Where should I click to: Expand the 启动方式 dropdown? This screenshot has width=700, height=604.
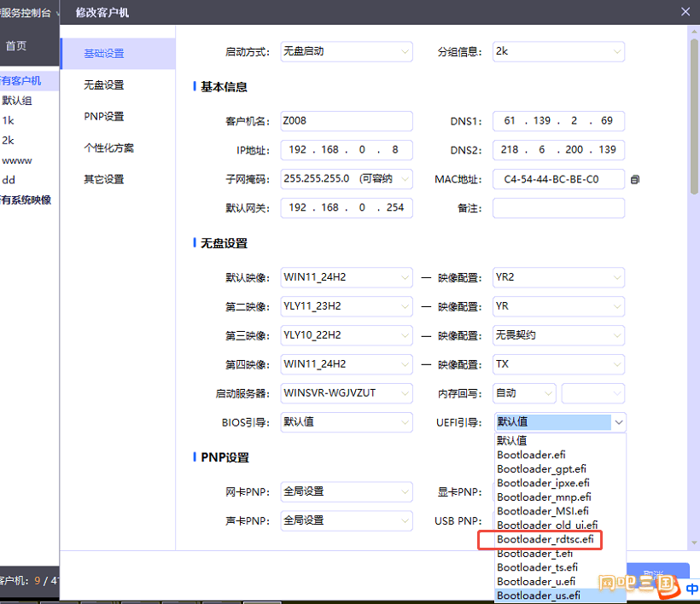tap(347, 52)
